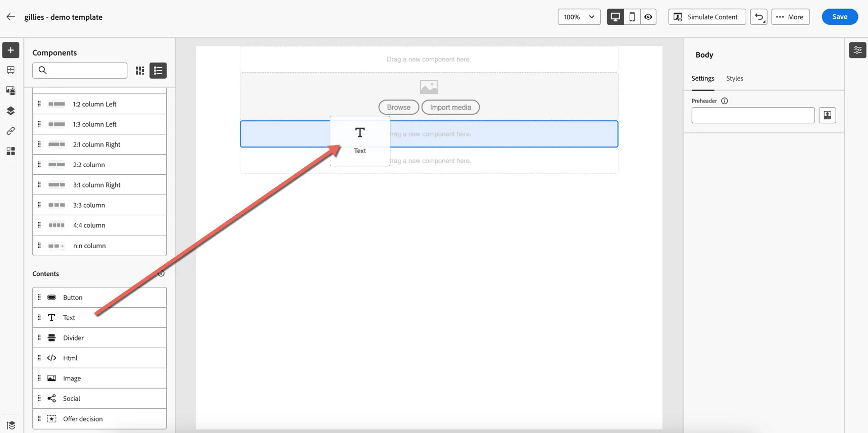This screenshot has height=433, width=868.
Task: Click Simulate Content button
Action: 707,17
